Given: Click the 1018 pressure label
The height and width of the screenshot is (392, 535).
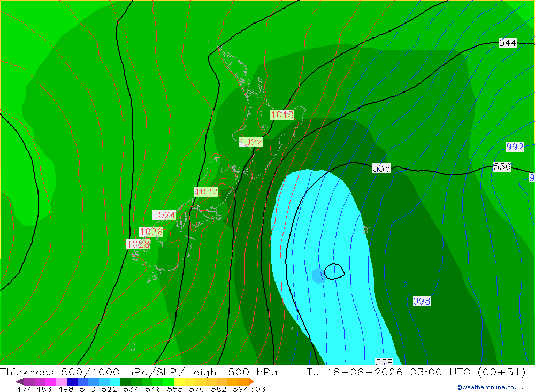Looking at the screenshot, I should pos(282,114).
